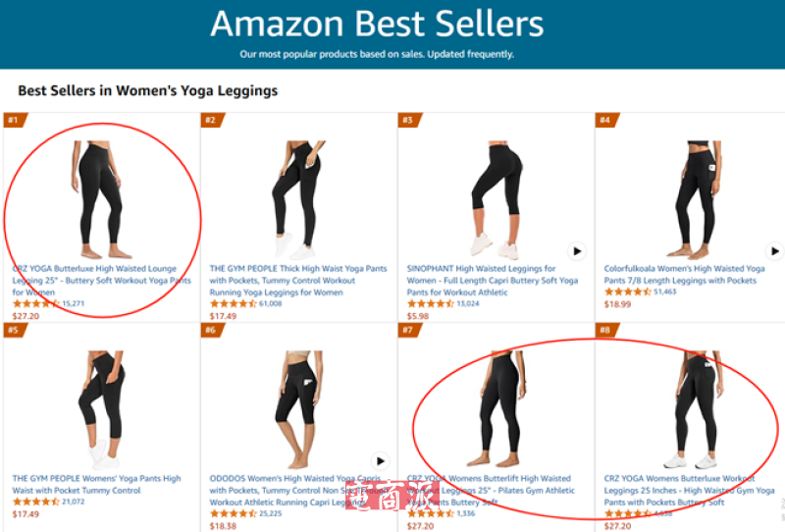Click the $5.98 price on SINOPHANT
Image resolution: width=785 pixels, height=532 pixels.
point(418,316)
